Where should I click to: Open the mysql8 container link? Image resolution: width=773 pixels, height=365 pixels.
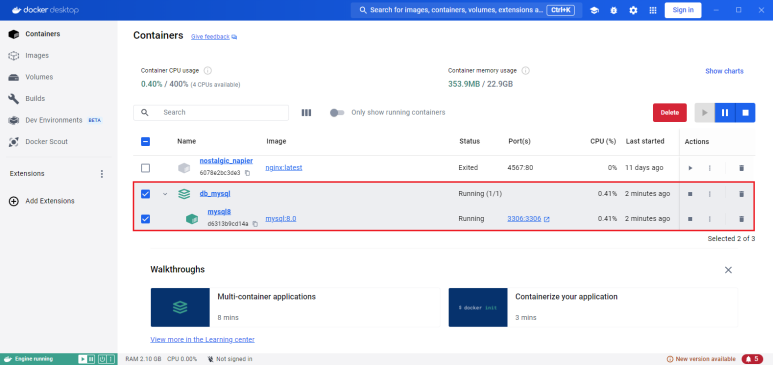point(219,212)
